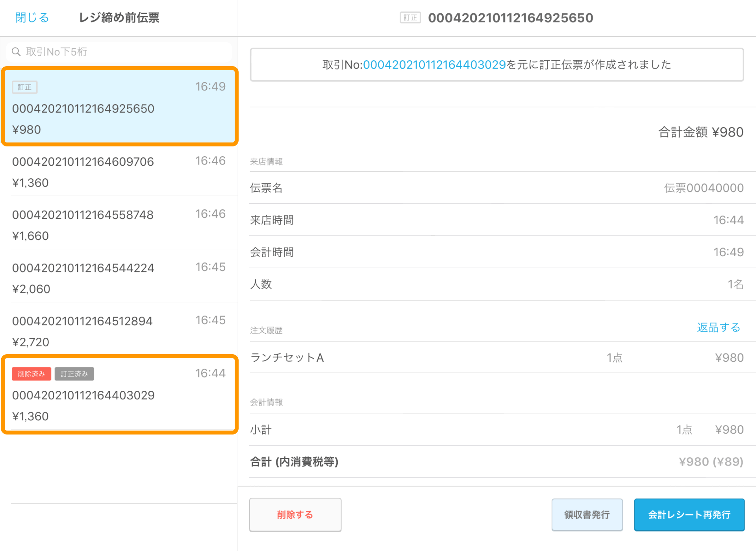The height and width of the screenshot is (551, 756).
Task: Select slip 000420210112164609706
Action: click(x=118, y=172)
